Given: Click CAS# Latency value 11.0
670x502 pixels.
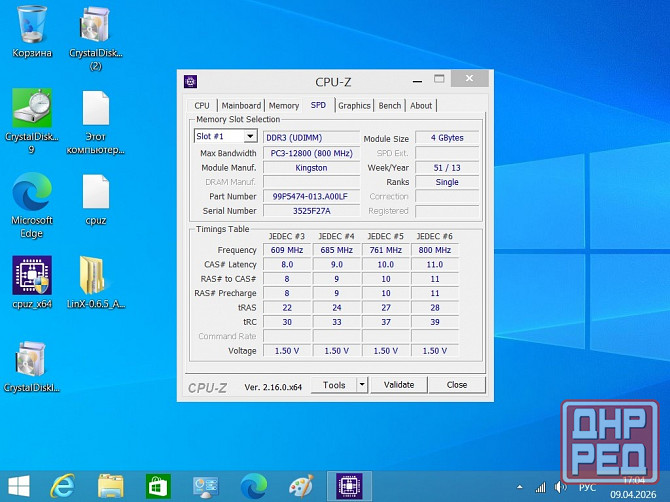Looking at the screenshot, I should pos(435,264).
